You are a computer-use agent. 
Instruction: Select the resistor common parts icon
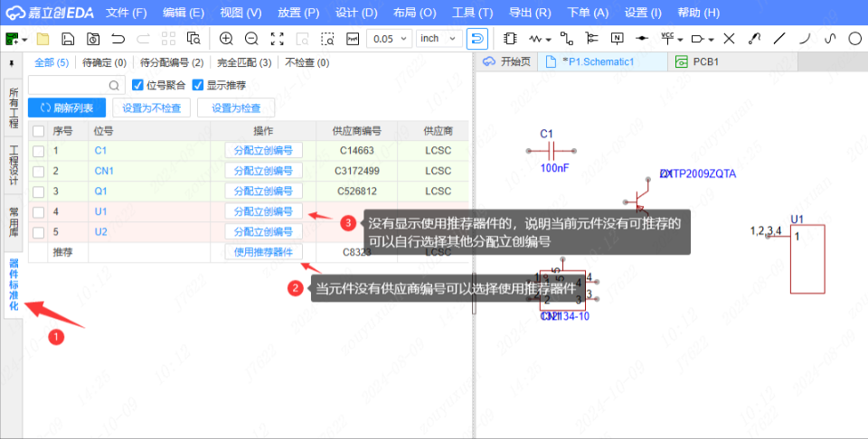[535, 39]
